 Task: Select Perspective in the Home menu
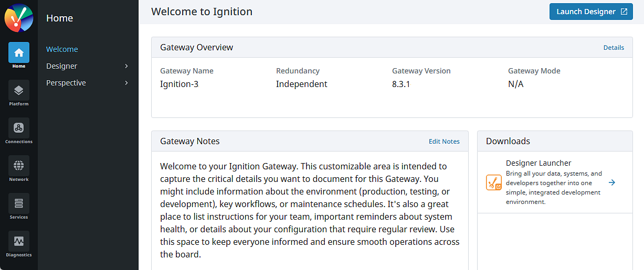coord(66,83)
